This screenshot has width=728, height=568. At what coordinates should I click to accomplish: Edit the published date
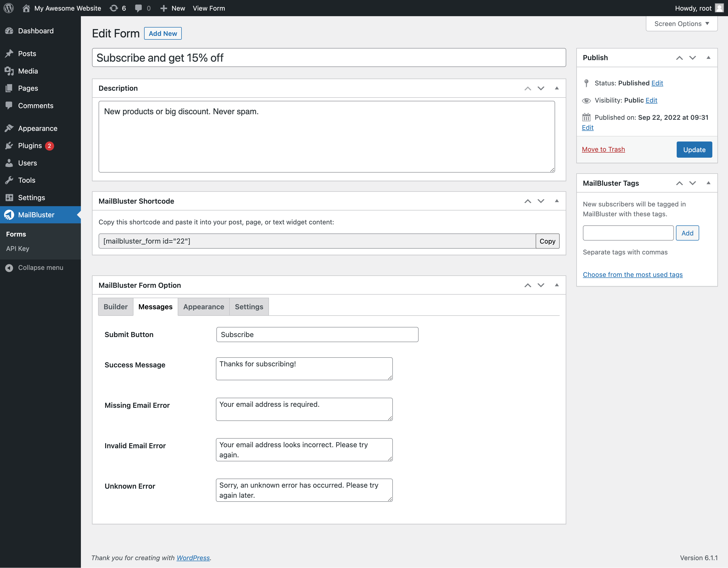pyautogui.click(x=587, y=128)
